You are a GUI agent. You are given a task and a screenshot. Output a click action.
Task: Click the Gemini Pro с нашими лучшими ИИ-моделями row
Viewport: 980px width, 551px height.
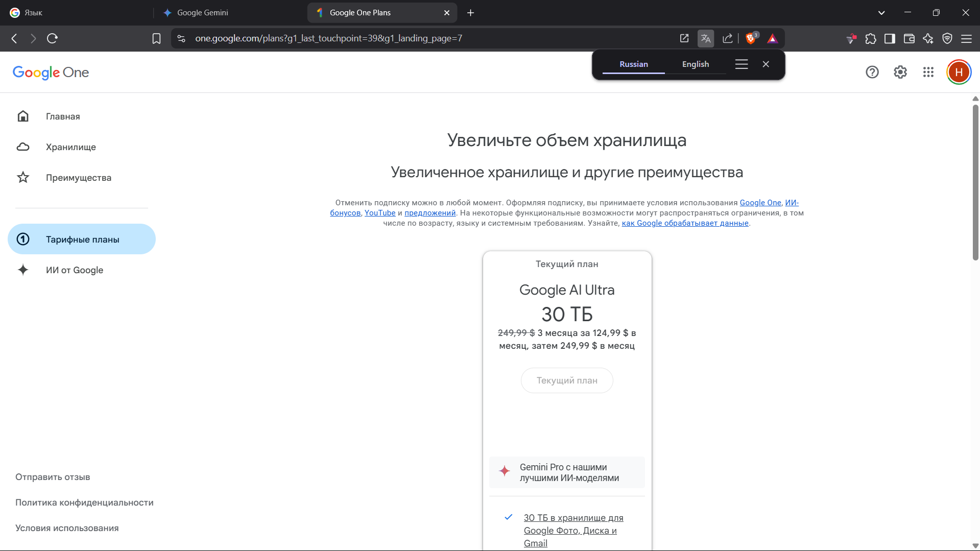point(567,472)
